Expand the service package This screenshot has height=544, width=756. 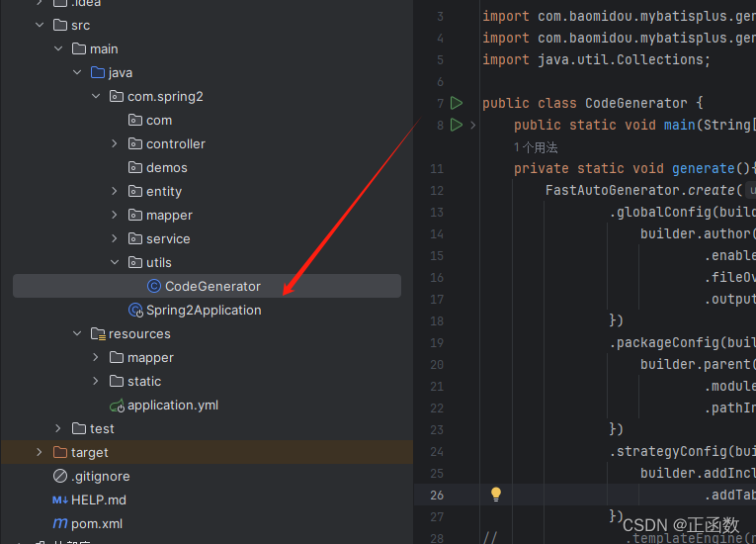coord(115,238)
